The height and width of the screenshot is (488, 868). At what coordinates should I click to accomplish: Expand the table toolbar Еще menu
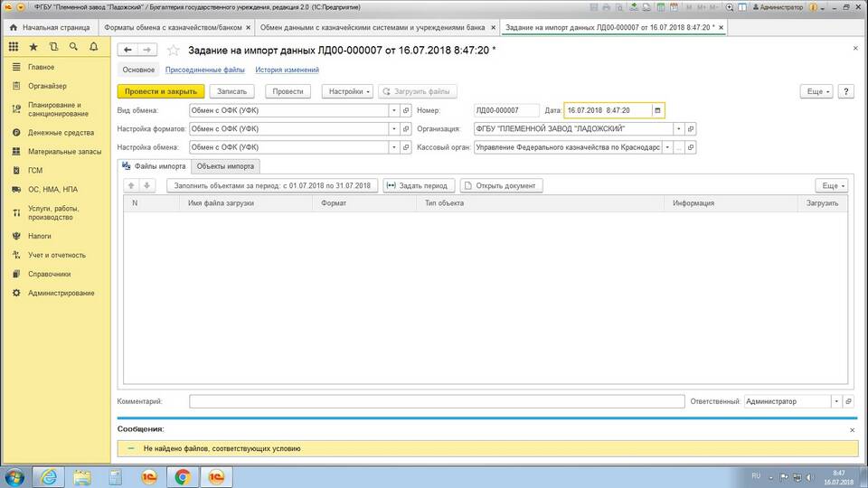click(x=831, y=186)
